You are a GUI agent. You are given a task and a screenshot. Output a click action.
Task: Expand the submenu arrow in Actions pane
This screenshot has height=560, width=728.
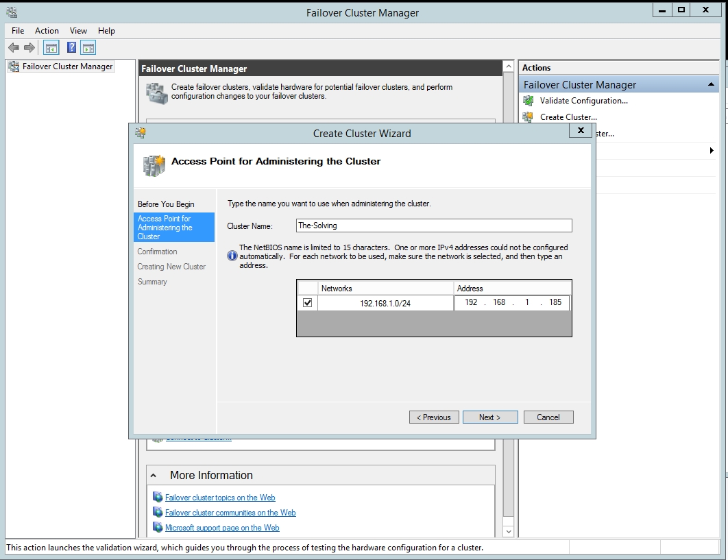pos(712,150)
